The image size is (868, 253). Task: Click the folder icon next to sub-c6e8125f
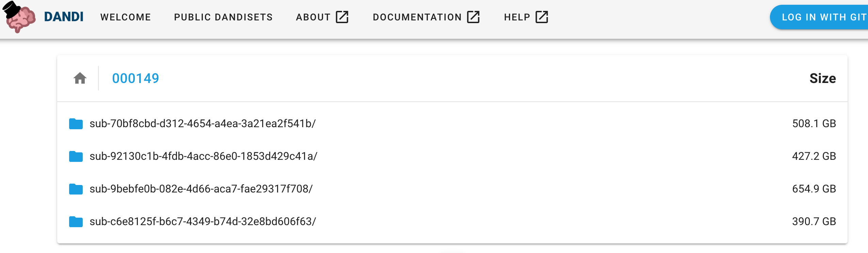(x=76, y=221)
